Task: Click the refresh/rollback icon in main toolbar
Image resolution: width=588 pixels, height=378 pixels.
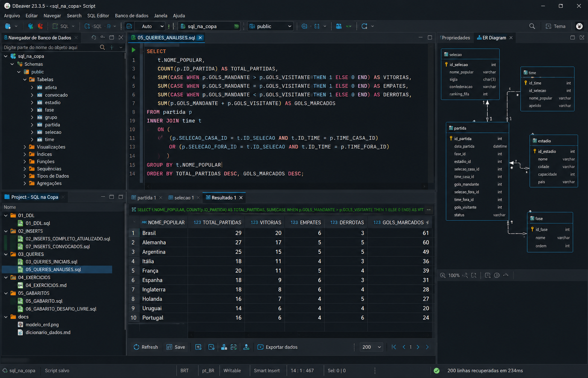Action: (x=364, y=26)
